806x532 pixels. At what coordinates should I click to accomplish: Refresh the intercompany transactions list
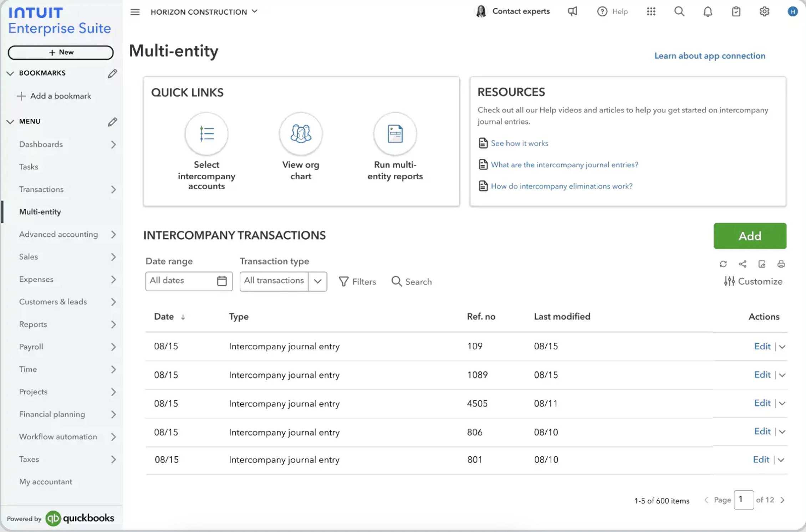[x=724, y=264]
